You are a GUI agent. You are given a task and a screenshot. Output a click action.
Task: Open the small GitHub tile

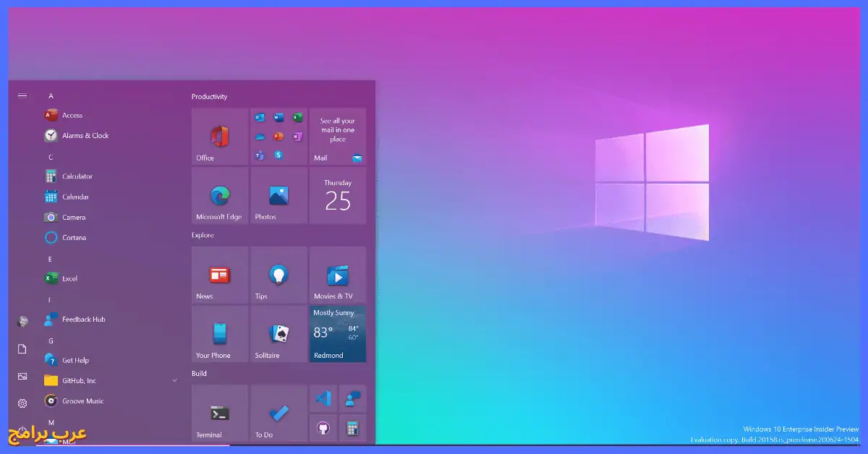[x=323, y=428]
